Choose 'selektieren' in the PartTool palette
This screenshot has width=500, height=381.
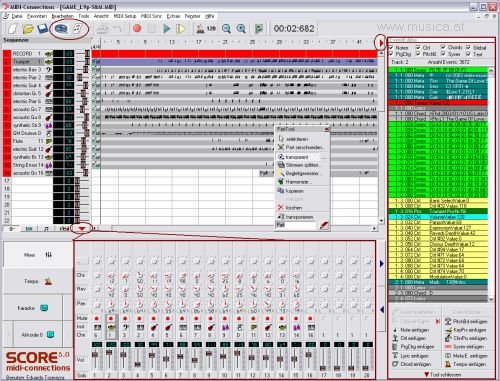coord(293,139)
